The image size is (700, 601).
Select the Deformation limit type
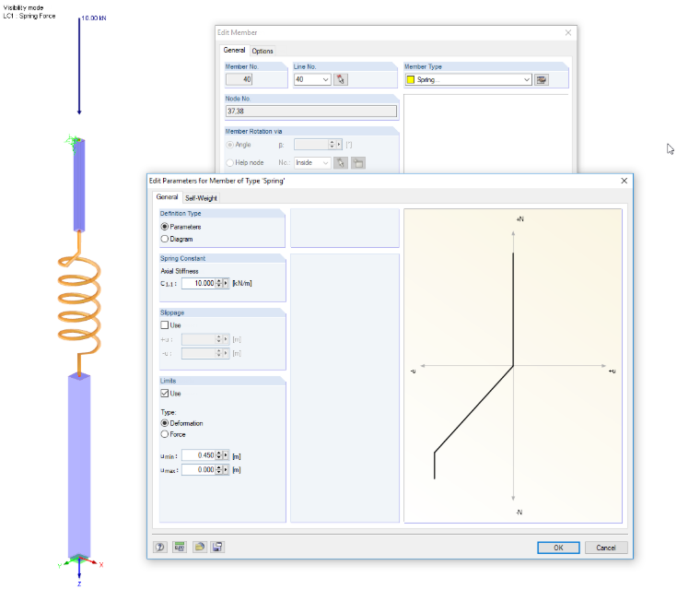click(165, 423)
